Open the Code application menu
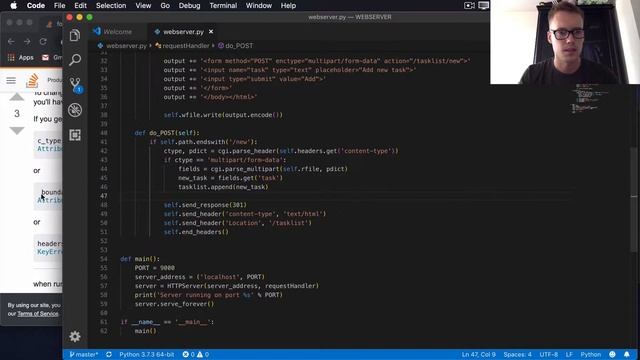This screenshot has height=360, width=640. click(36, 5)
